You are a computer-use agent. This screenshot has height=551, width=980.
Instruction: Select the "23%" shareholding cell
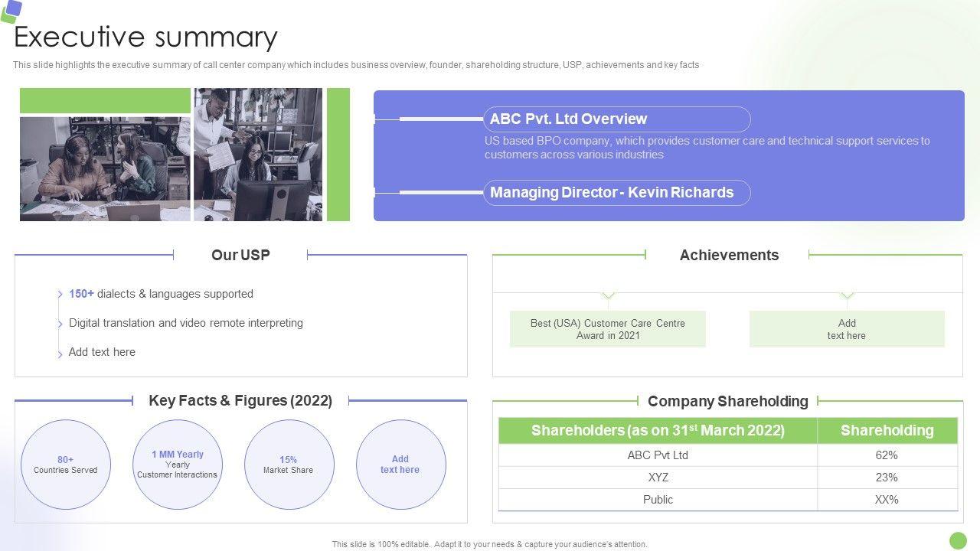pos(887,478)
